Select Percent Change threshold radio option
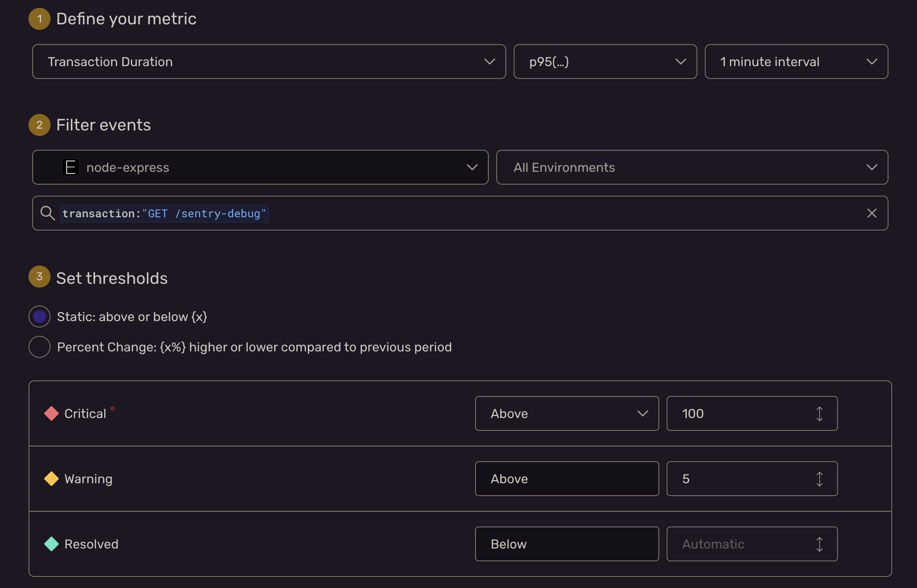This screenshot has width=917, height=588. click(40, 347)
